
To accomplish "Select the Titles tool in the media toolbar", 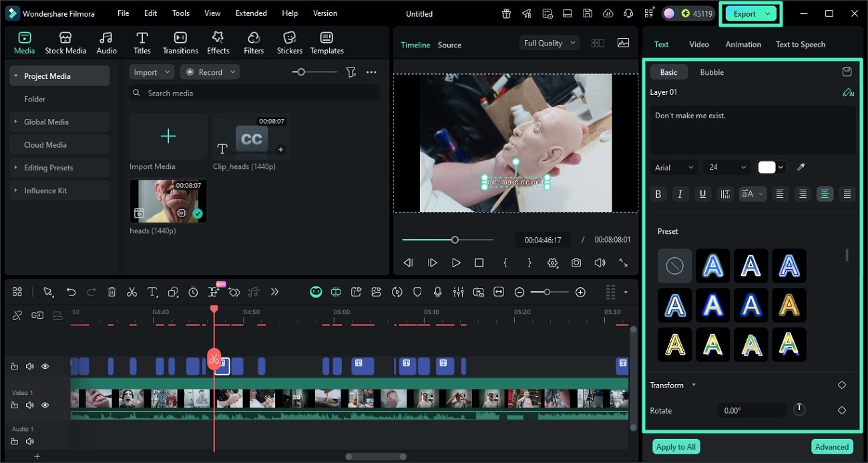I will click(x=142, y=41).
